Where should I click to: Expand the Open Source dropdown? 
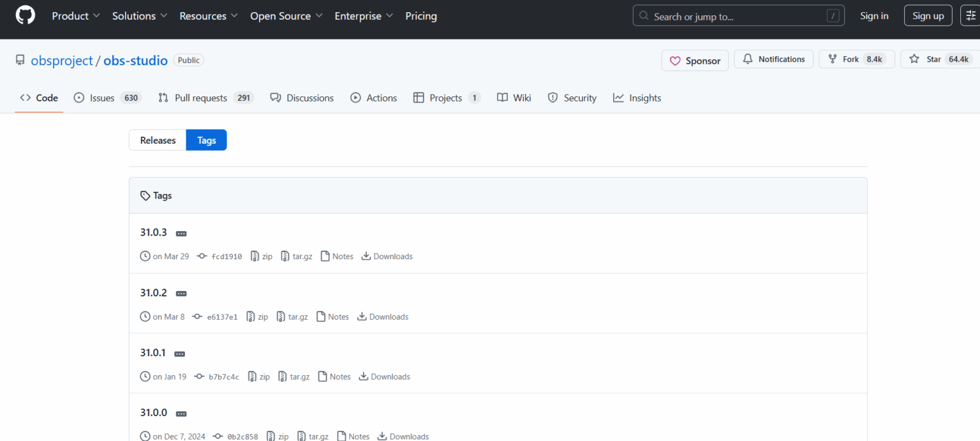[x=286, y=16]
